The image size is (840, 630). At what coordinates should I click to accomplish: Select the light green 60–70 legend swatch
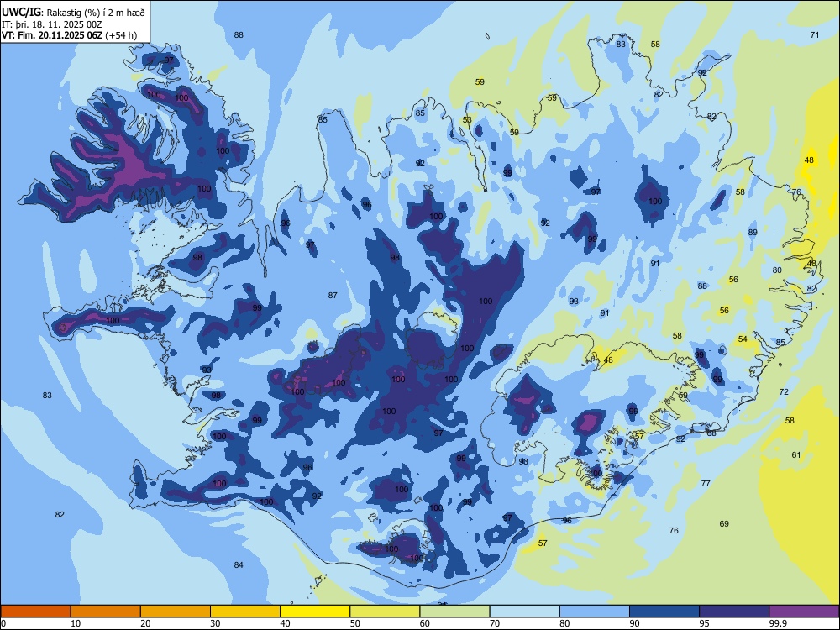pyautogui.click(x=454, y=612)
